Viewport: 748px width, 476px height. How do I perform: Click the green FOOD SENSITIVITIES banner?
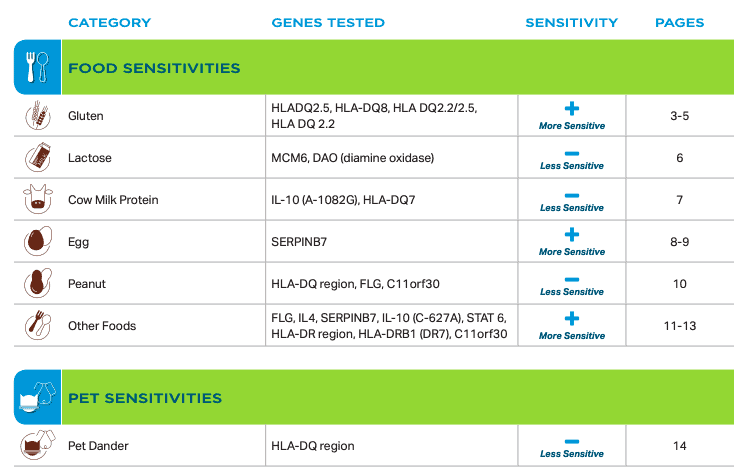click(398, 67)
